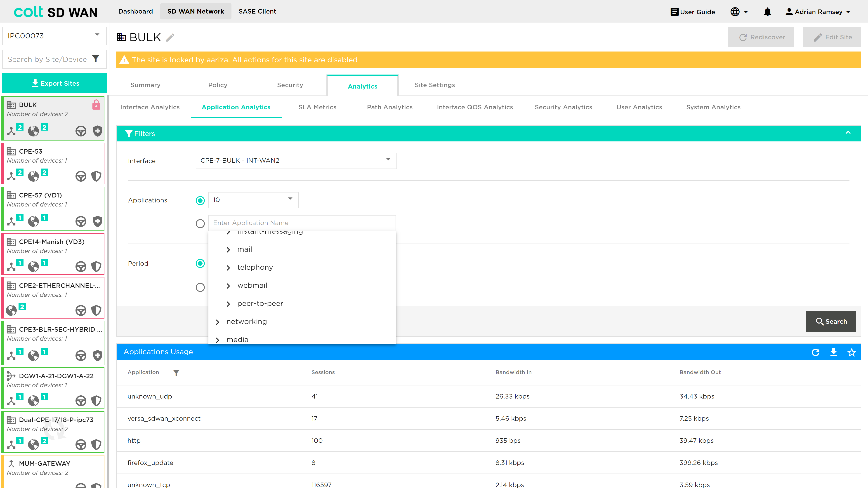Open the Adrian Ramsey user menu
This screenshot has width=868, height=488.
point(818,12)
